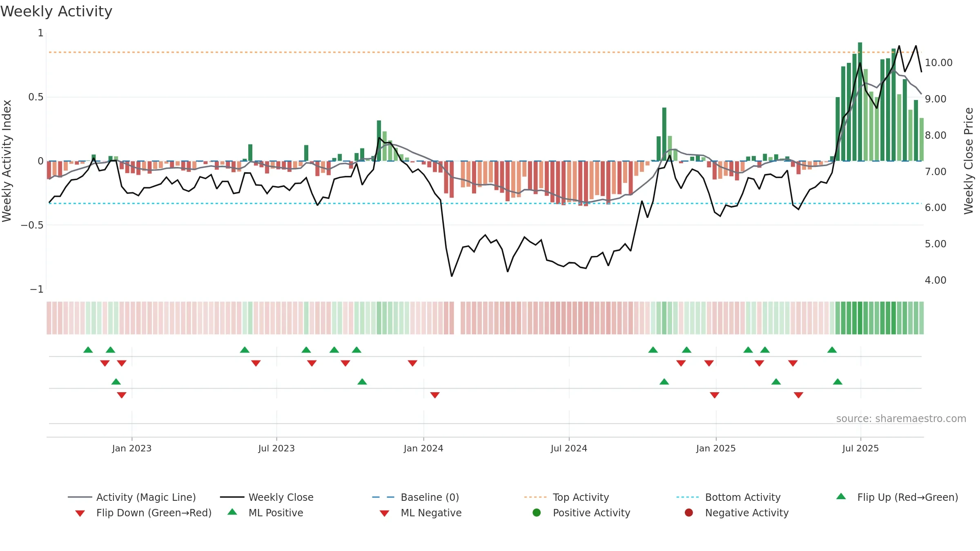Click the source: sharemaestro.com text
Screen dimensions: 980x551
point(901,418)
